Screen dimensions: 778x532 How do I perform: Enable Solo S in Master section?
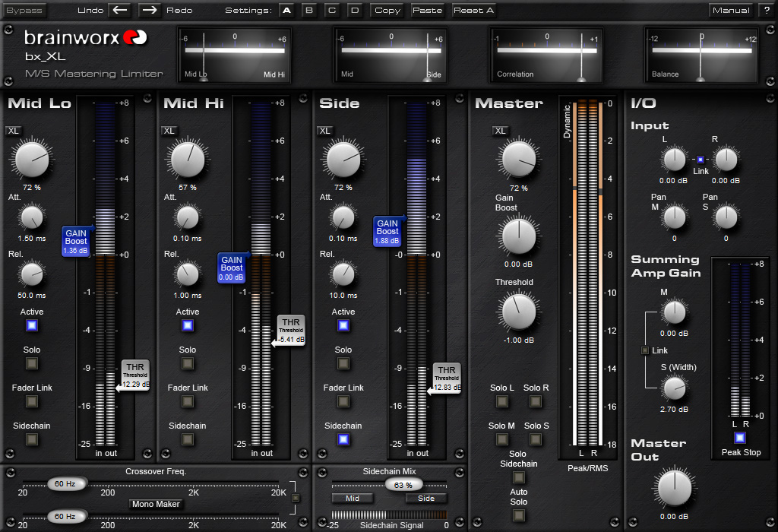(x=536, y=439)
